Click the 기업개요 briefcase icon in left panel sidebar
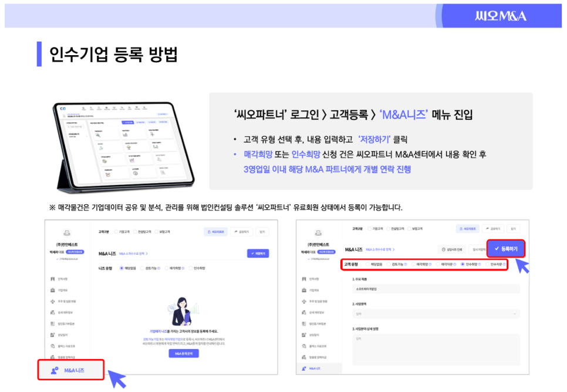This screenshot has width=567, height=392. tap(53, 290)
